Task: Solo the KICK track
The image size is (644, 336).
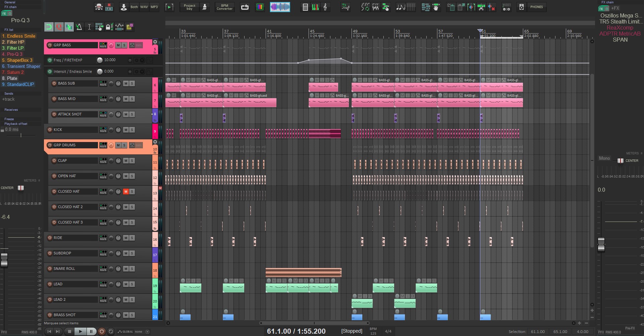Action: click(x=132, y=130)
